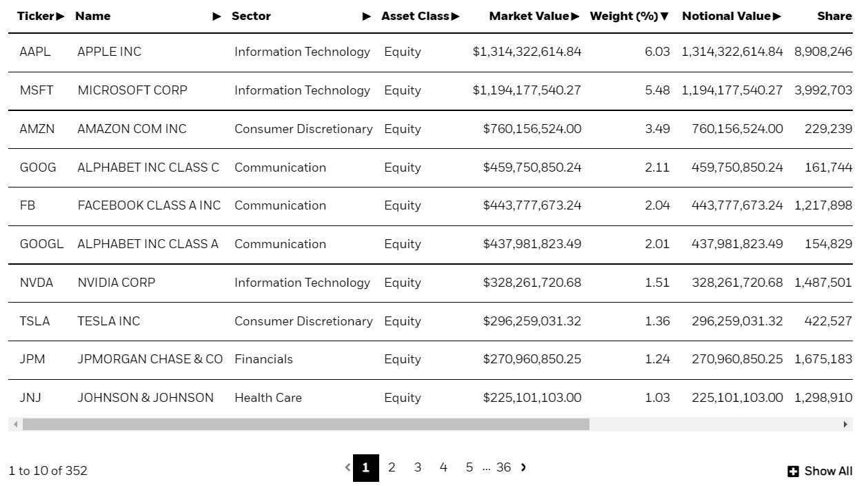The width and height of the screenshot is (868, 486).
Task: Select APPLE INC name cell
Action: coord(110,52)
